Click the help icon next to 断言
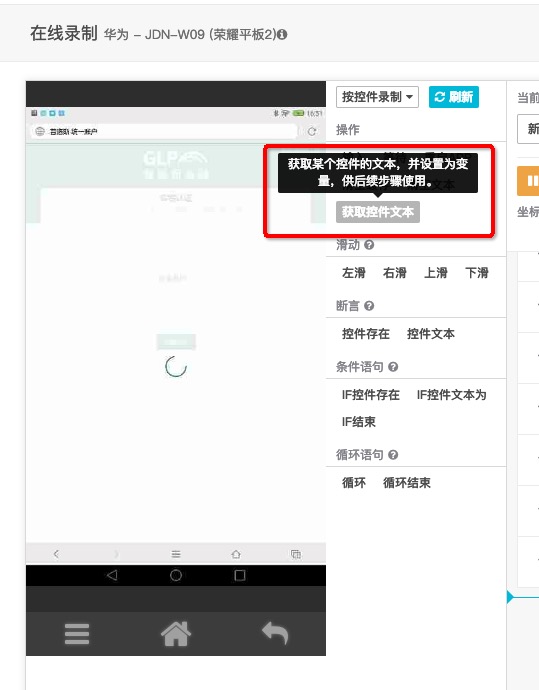The width and height of the screenshot is (539, 690). tap(369, 305)
